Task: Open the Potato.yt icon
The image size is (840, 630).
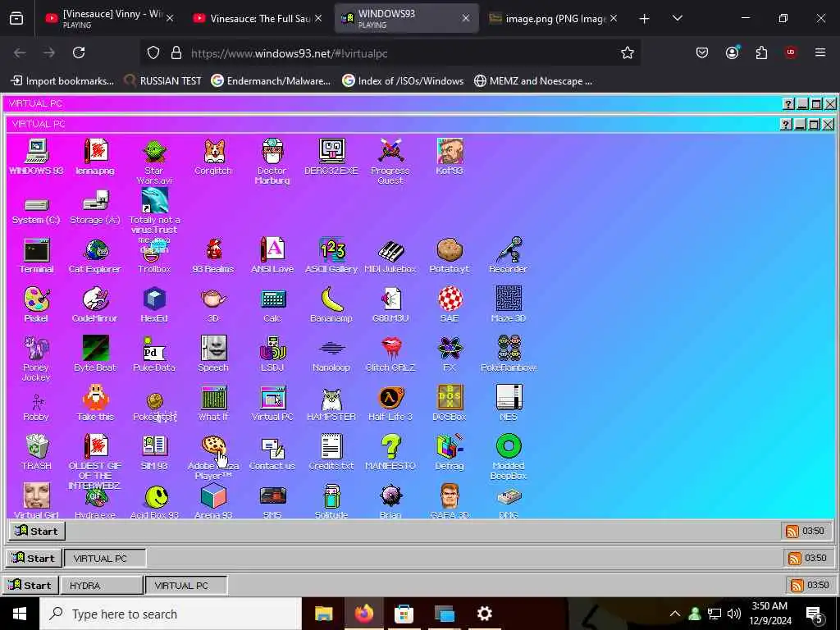Action: [450, 255]
